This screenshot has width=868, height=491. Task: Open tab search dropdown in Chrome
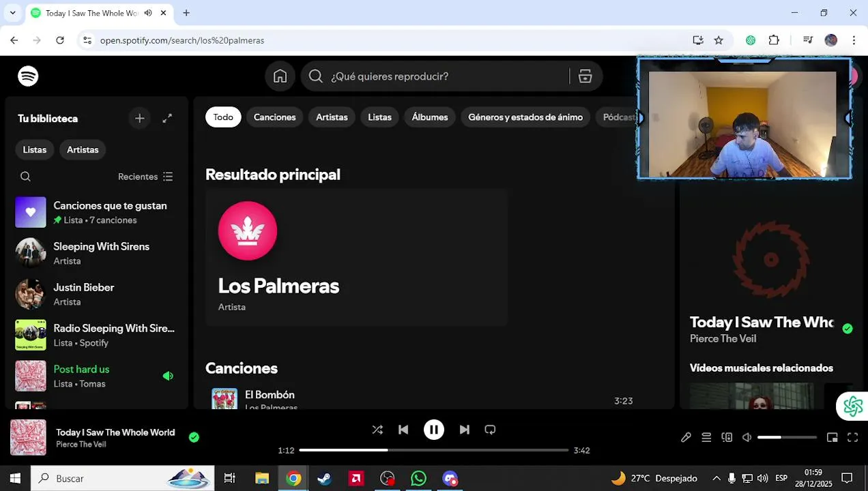pyautogui.click(x=12, y=13)
